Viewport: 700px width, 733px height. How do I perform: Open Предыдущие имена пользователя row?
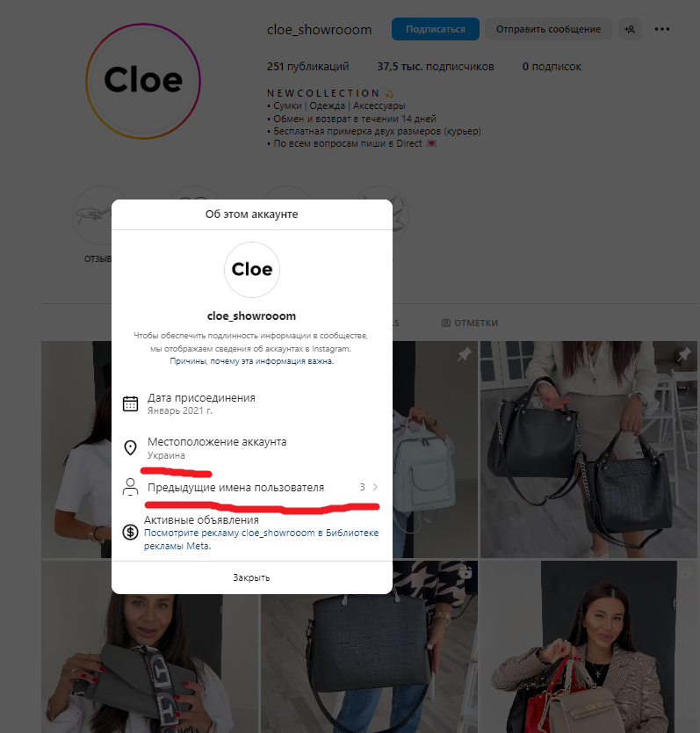coord(252,487)
